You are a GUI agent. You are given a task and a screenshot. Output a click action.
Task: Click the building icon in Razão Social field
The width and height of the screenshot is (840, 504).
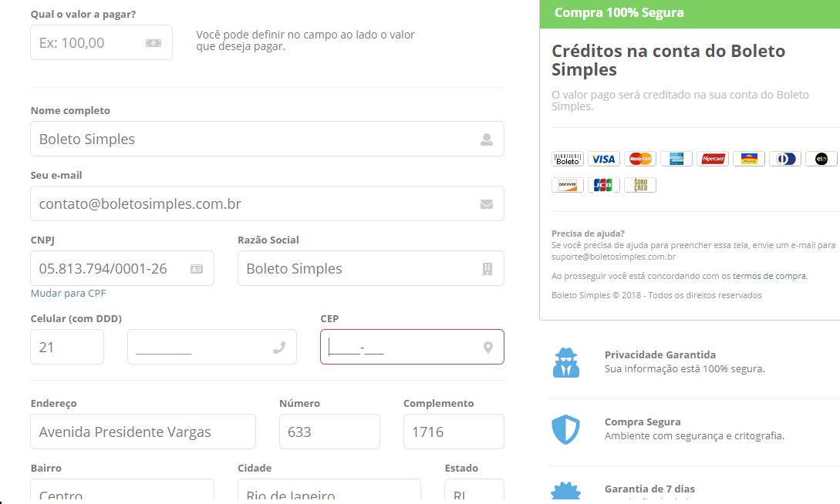487,269
